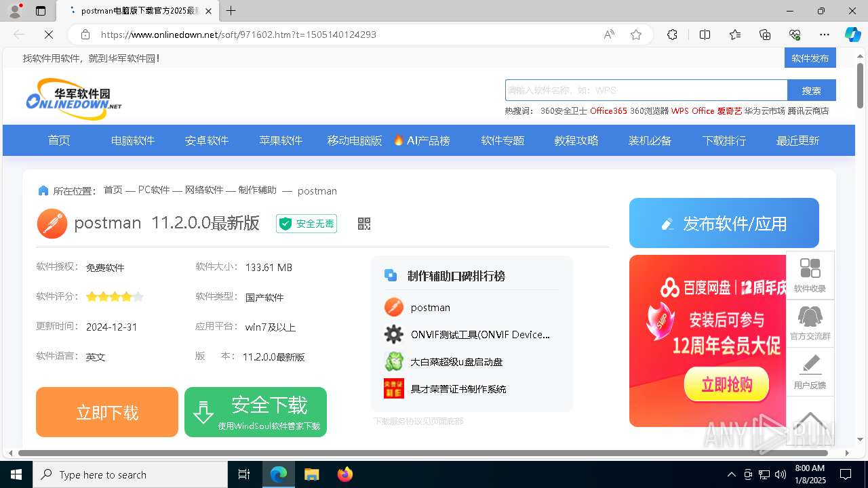Open a new browser tab
The width and height of the screenshot is (868, 488).
231,11
